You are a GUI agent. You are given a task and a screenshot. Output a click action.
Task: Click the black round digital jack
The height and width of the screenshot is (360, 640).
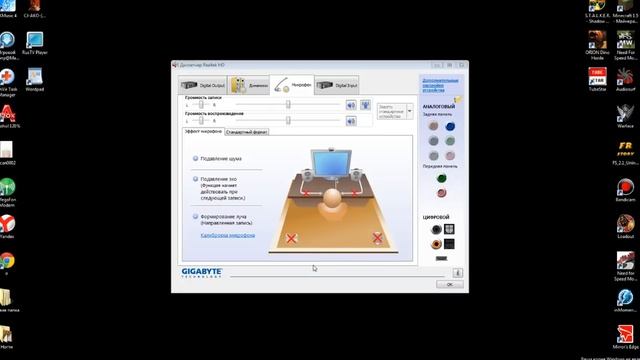[x=436, y=229]
